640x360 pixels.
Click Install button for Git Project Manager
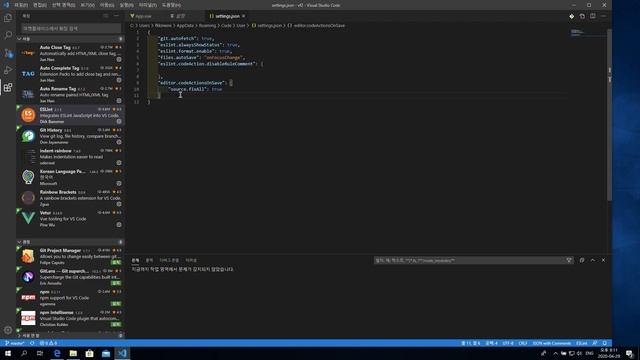[116, 262]
